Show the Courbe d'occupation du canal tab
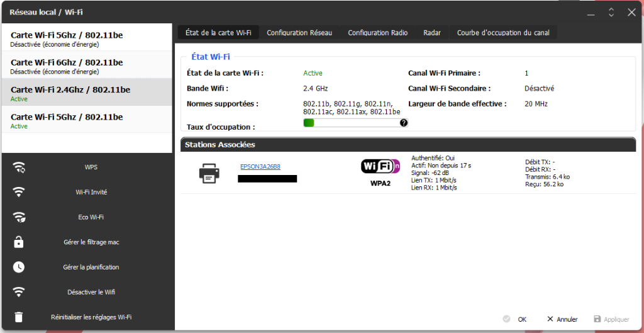Viewport: 644px width, 333px height. (x=503, y=33)
